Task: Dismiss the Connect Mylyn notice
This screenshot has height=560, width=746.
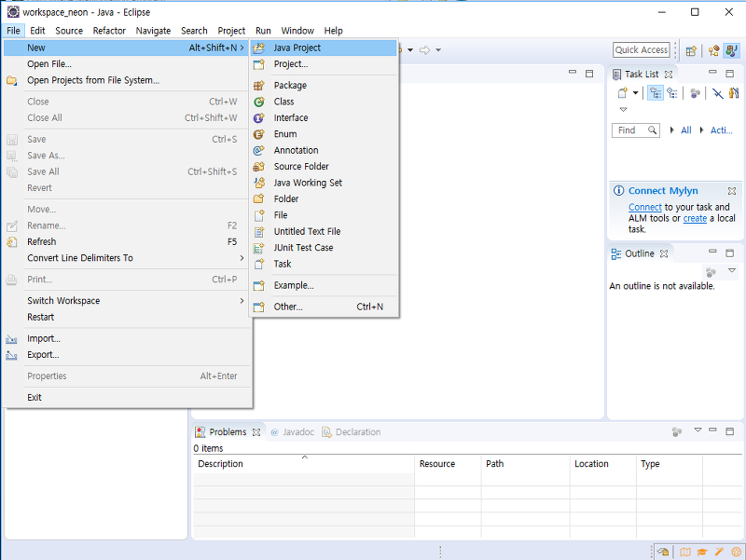Action: point(732,191)
